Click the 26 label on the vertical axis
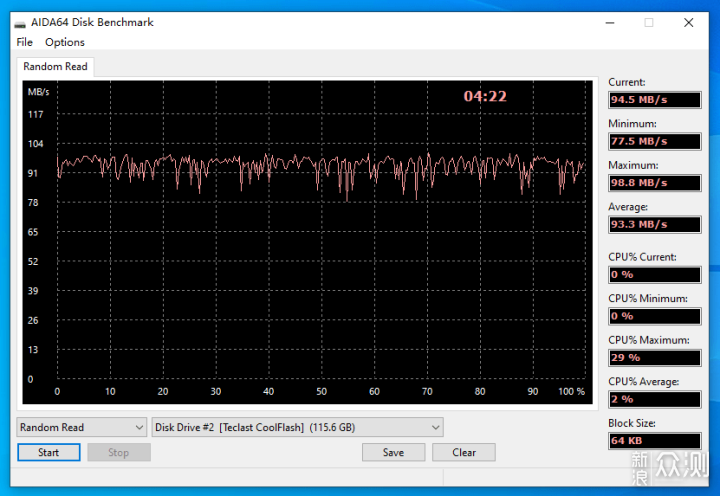This screenshot has width=720, height=496. pyautogui.click(x=33, y=320)
